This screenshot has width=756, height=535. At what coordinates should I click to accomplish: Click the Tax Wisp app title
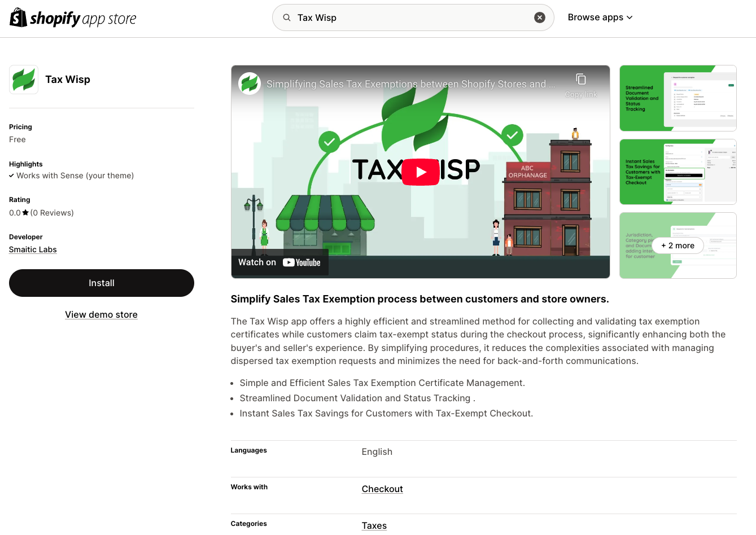coord(68,80)
